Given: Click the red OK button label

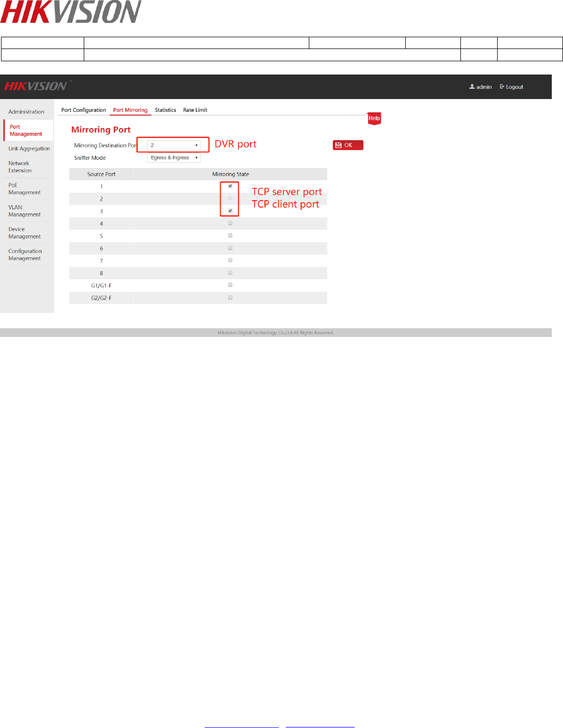Looking at the screenshot, I should tap(348, 145).
